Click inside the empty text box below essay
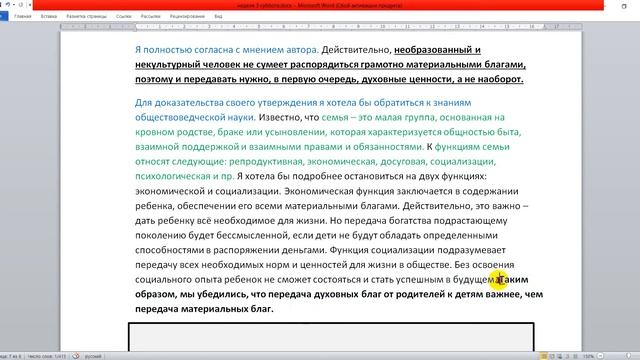This screenshot has width=640, height=360. 331,337
